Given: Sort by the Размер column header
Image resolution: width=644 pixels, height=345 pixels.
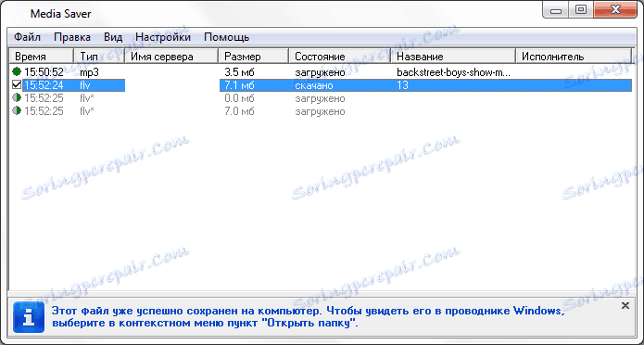Looking at the screenshot, I should (253, 57).
